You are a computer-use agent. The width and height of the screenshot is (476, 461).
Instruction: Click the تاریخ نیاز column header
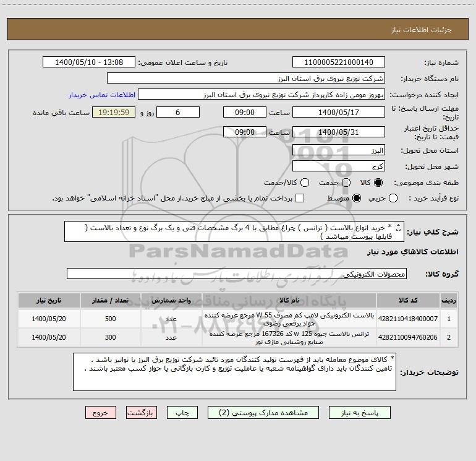pos(49,300)
